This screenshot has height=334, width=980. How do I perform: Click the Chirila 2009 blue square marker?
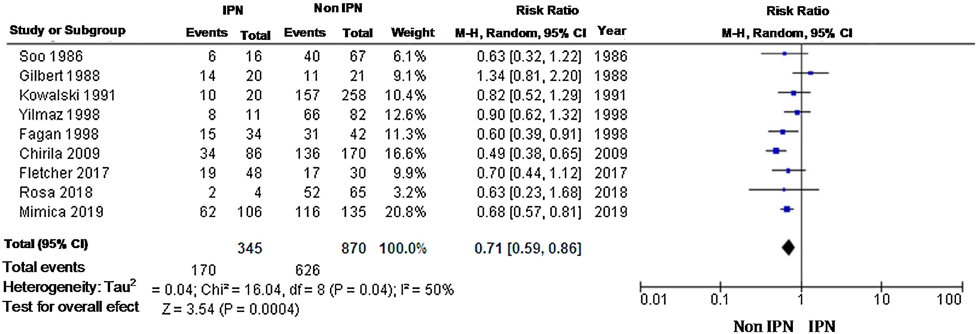(x=776, y=151)
